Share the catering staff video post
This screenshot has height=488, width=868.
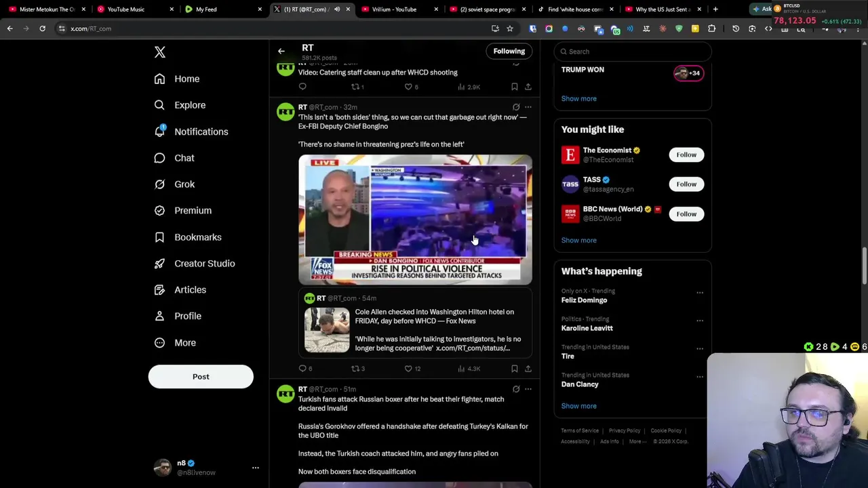pyautogui.click(x=528, y=87)
